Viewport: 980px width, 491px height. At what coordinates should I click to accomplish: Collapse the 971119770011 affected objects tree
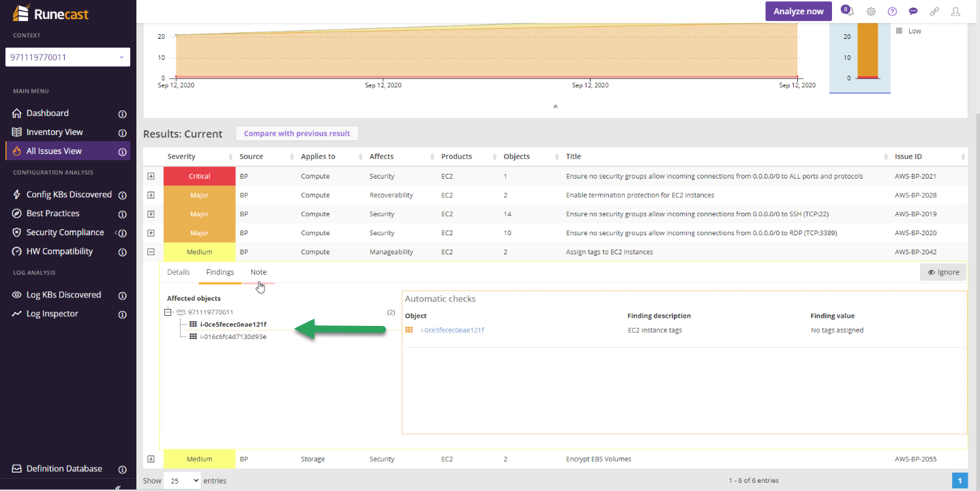point(168,312)
